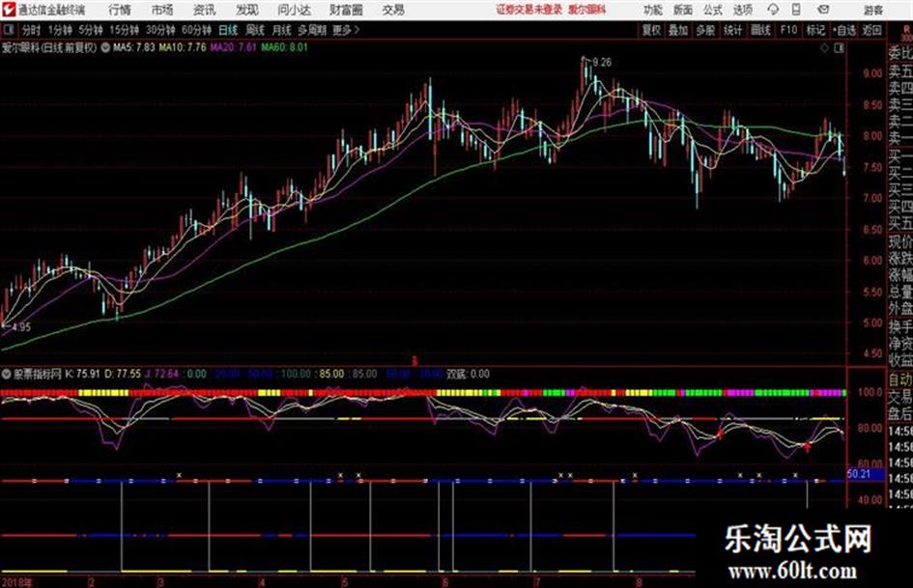
Task: Click the K: 75.91 value
Action: coord(83,374)
